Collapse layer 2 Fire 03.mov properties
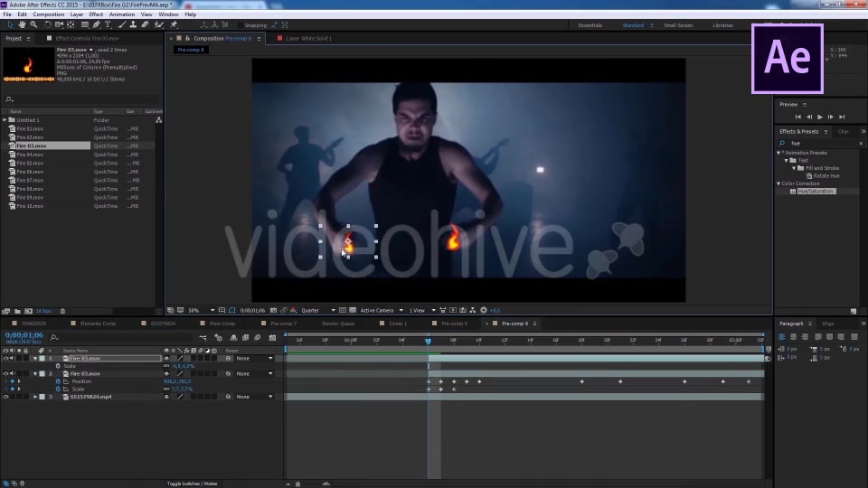This screenshot has width=868, height=488. point(35,373)
